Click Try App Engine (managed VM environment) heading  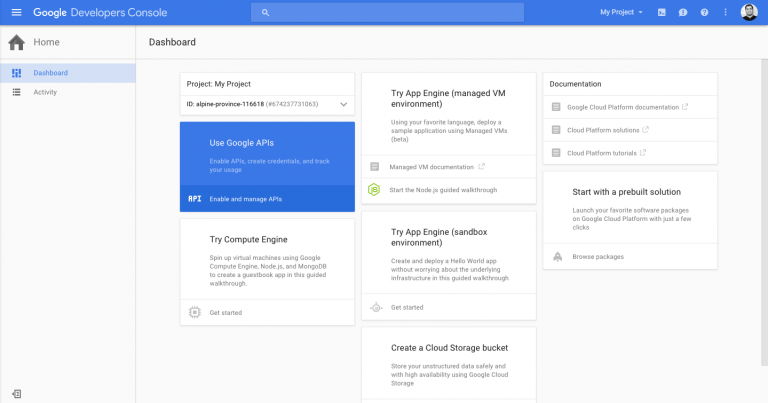[x=448, y=98]
